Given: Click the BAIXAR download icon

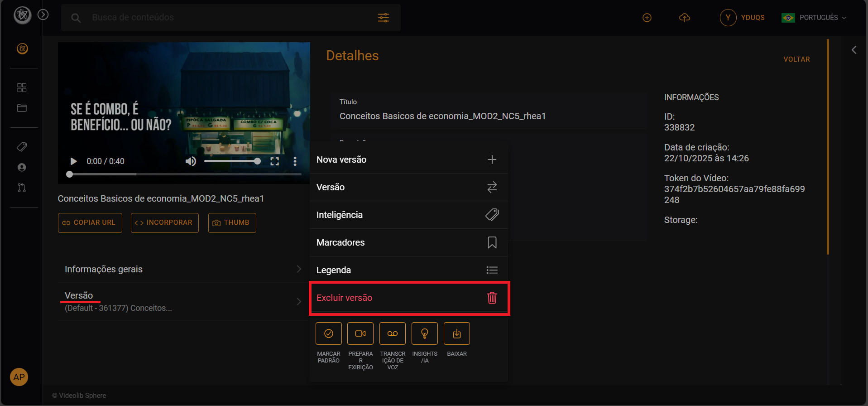Looking at the screenshot, I should [457, 333].
